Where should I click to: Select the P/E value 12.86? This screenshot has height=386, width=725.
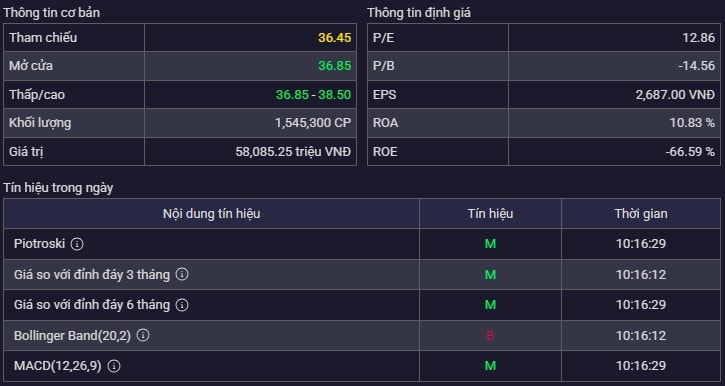click(699, 37)
